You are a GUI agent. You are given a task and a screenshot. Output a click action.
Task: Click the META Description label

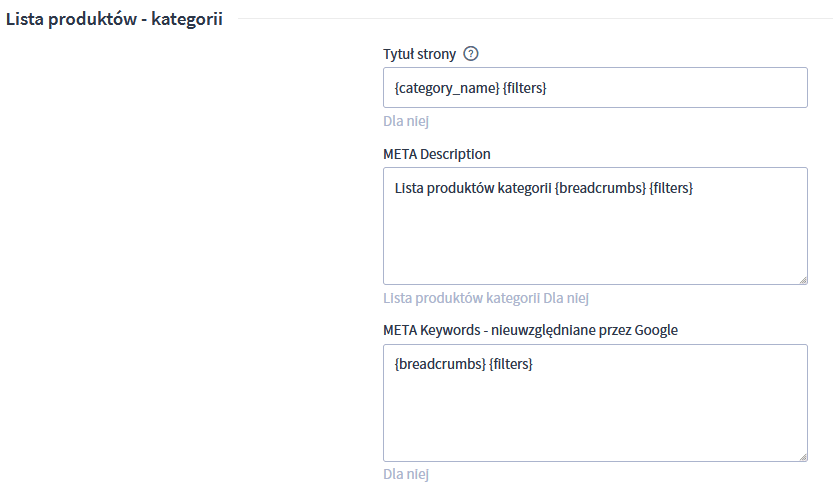(437, 154)
